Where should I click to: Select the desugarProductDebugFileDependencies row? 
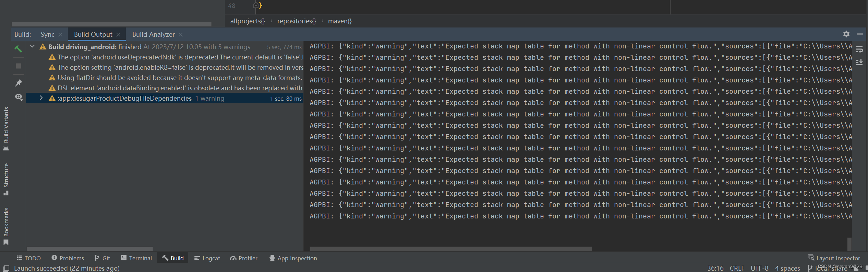click(165, 98)
